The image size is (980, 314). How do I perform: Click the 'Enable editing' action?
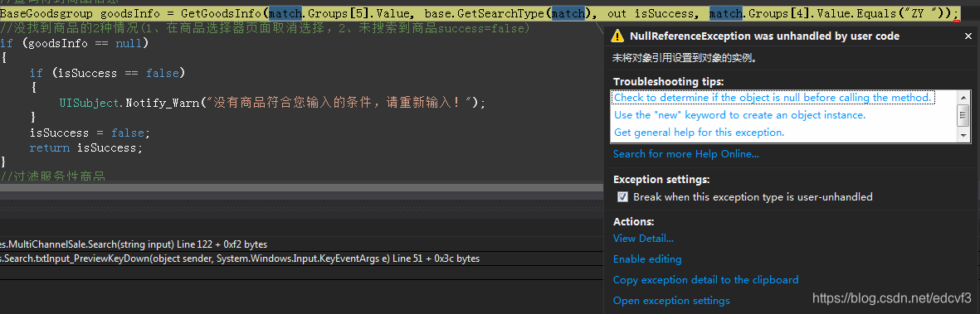647,259
